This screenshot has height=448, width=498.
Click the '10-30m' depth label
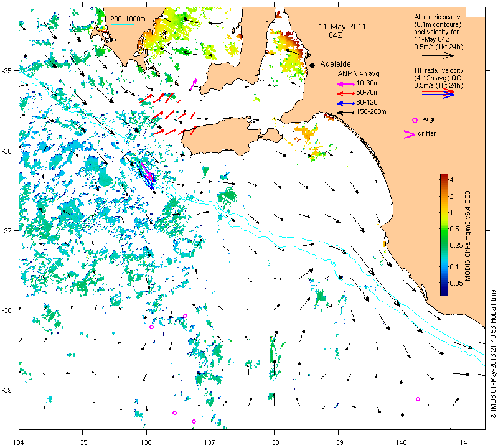point(367,83)
